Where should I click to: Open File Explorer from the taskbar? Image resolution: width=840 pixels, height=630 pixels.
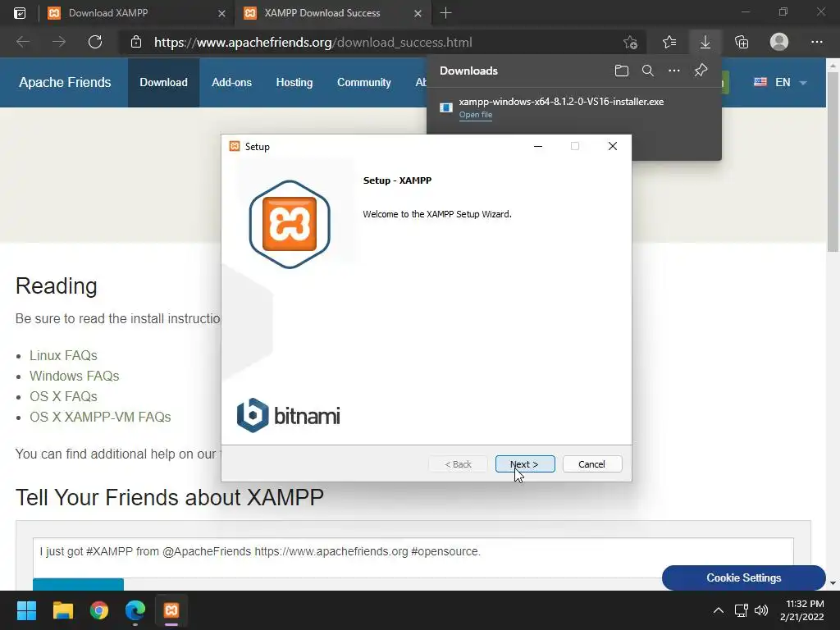click(62, 610)
